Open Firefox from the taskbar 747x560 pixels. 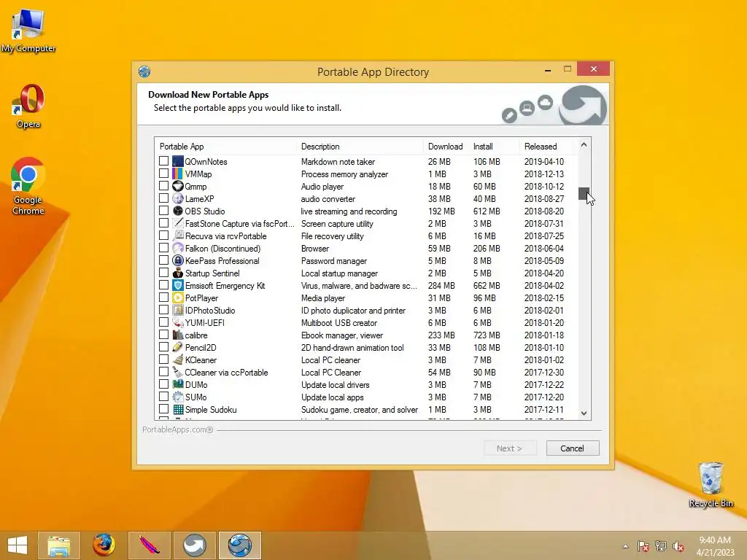pos(104,545)
